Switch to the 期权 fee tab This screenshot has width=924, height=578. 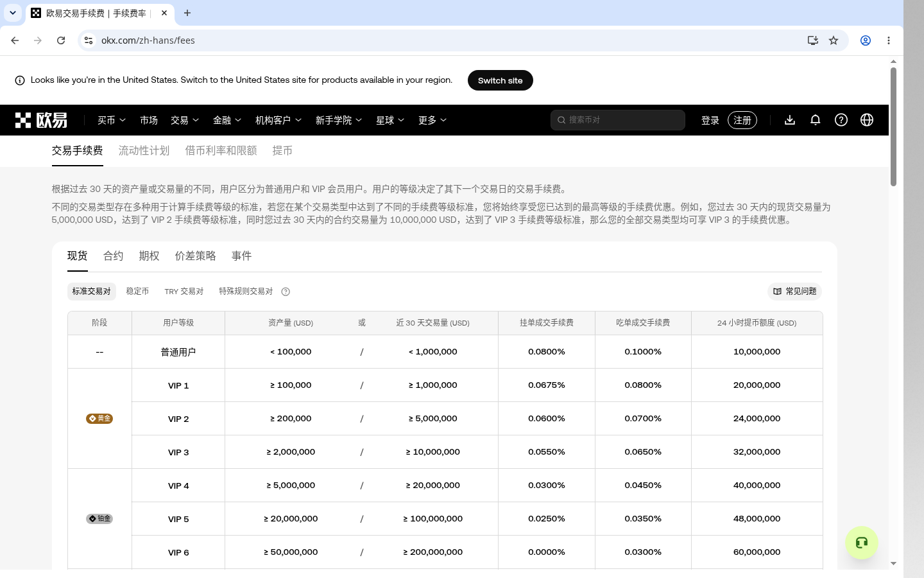pyautogui.click(x=150, y=256)
